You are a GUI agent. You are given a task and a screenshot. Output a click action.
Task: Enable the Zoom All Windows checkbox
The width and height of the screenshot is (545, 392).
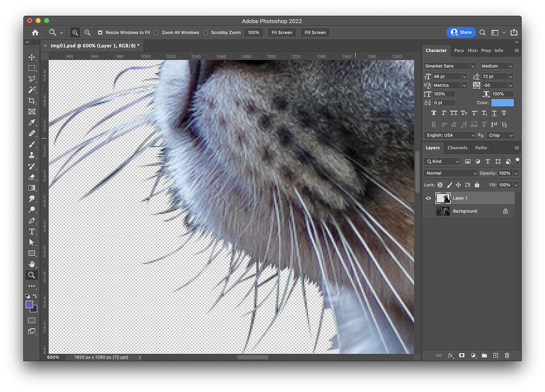pyautogui.click(x=157, y=32)
